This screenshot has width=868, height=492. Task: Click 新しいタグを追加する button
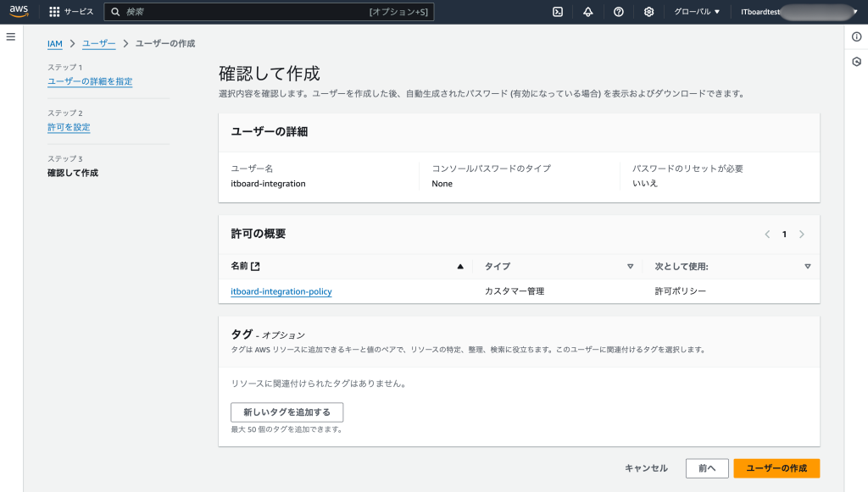pyautogui.click(x=287, y=412)
